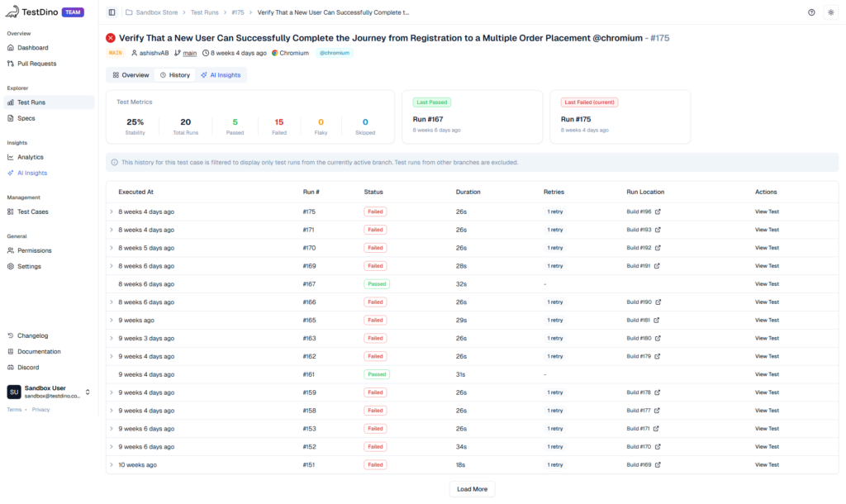Open the Changelog sidebar item

click(32, 335)
